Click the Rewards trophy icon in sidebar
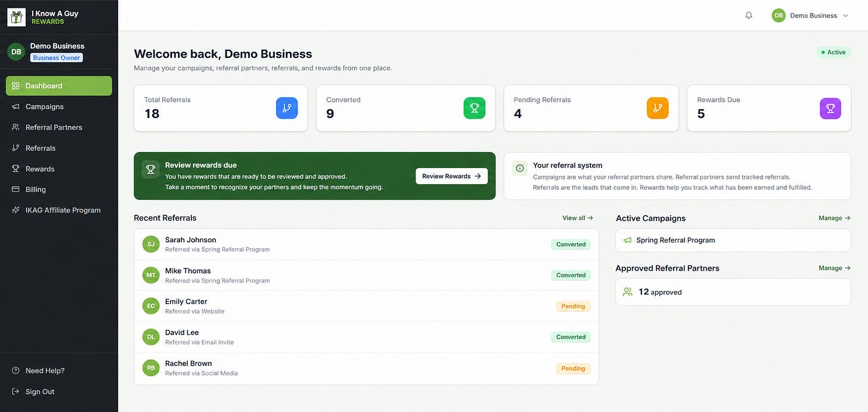Screen dimensions: 868x412 click(15, 169)
